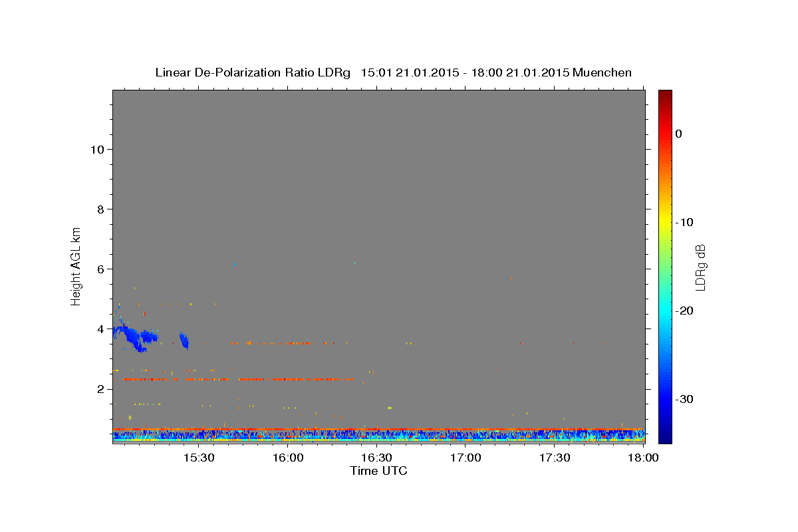Image resolution: width=798 pixels, height=532 pixels.
Task: Click the 'Height AGL km' axis label
Action: 76,266
